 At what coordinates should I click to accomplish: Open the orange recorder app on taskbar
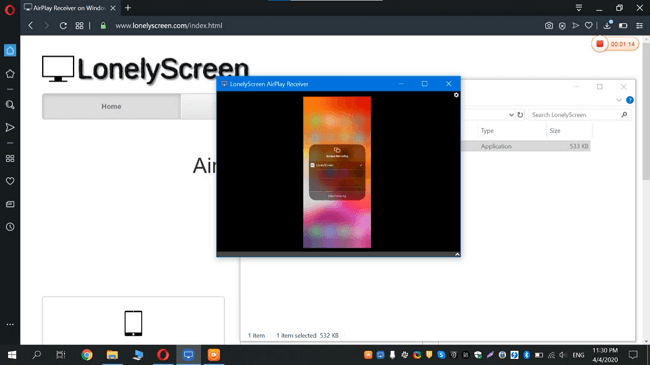(214, 355)
